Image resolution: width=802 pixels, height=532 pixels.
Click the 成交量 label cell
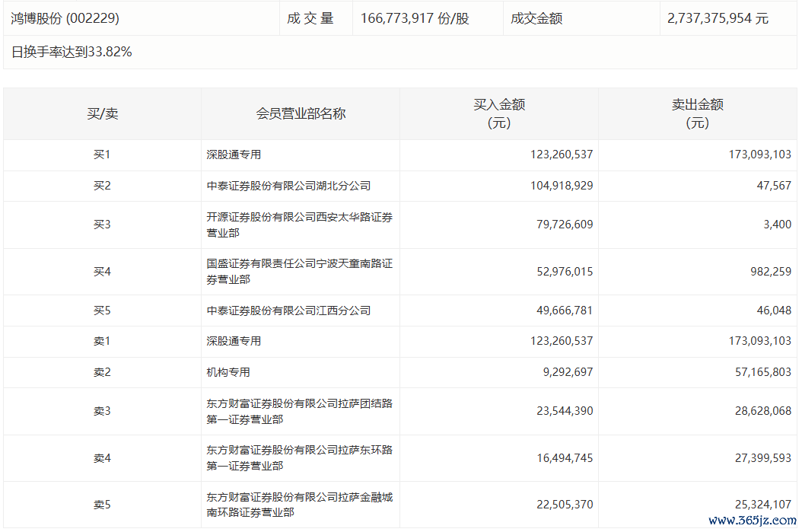(x=310, y=18)
